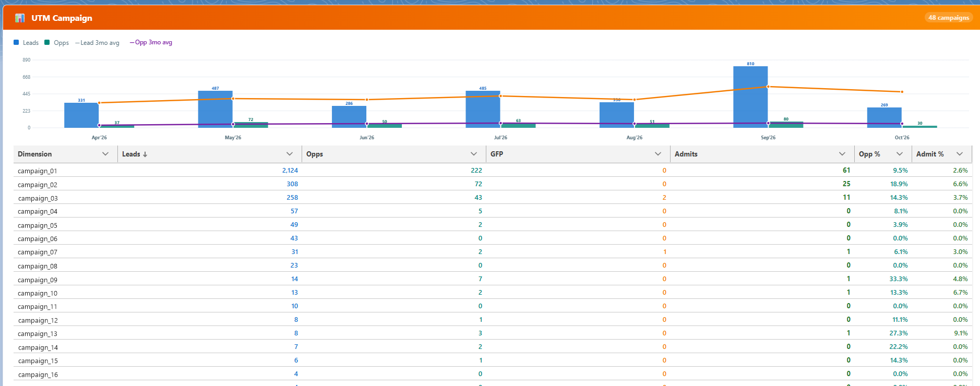Click the 48 campaigns badge
Image resolution: width=980 pixels, height=386 pixels.
(x=949, y=18)
